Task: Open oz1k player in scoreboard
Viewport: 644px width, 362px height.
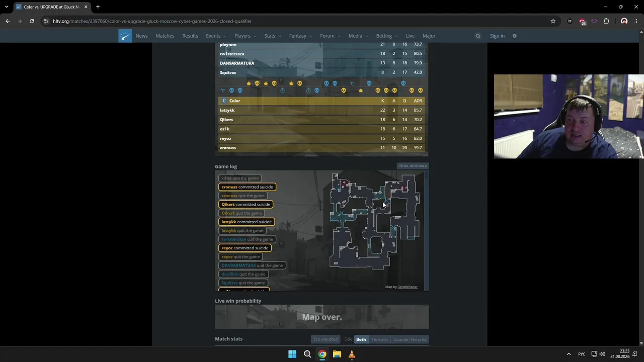Action: tap(224, 129)
